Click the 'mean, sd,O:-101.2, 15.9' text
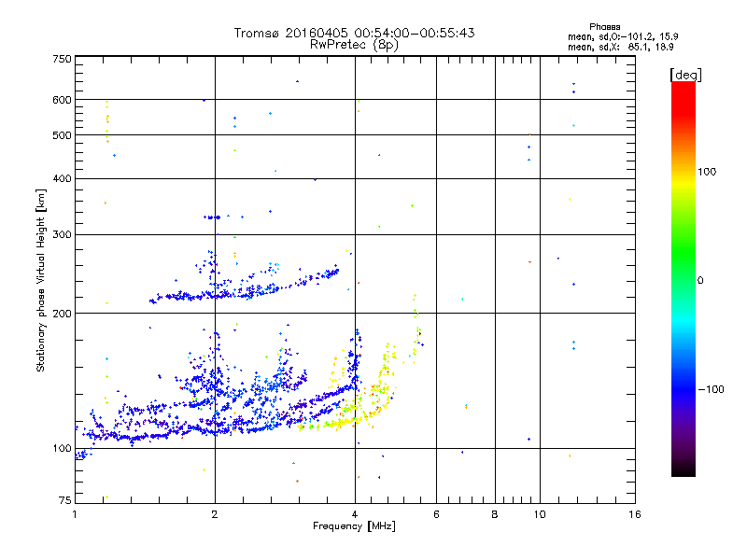 click(623, 36)
